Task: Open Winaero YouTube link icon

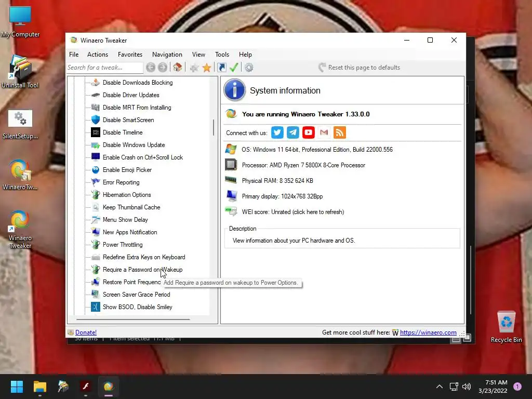Action: tap(309, 132)
